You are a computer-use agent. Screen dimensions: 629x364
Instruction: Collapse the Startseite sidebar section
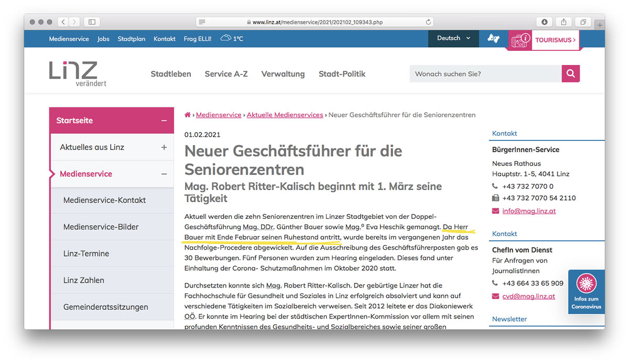pos(164,121)
